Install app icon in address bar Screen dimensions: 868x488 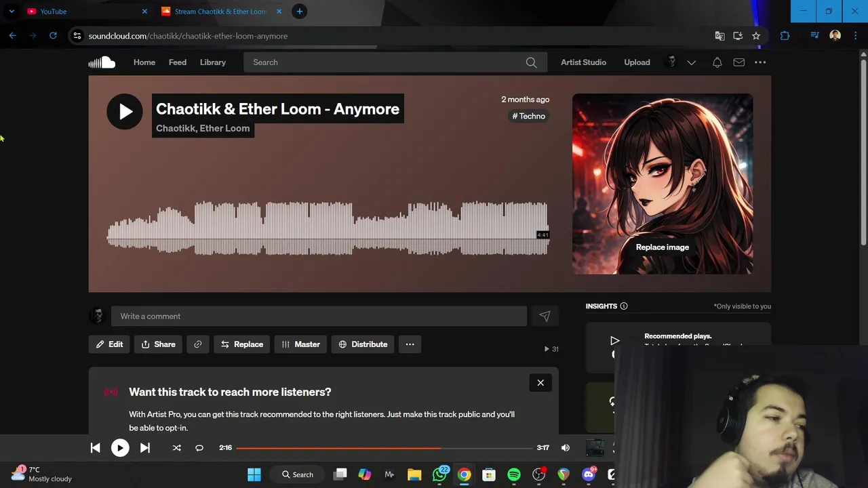(738, 36)
